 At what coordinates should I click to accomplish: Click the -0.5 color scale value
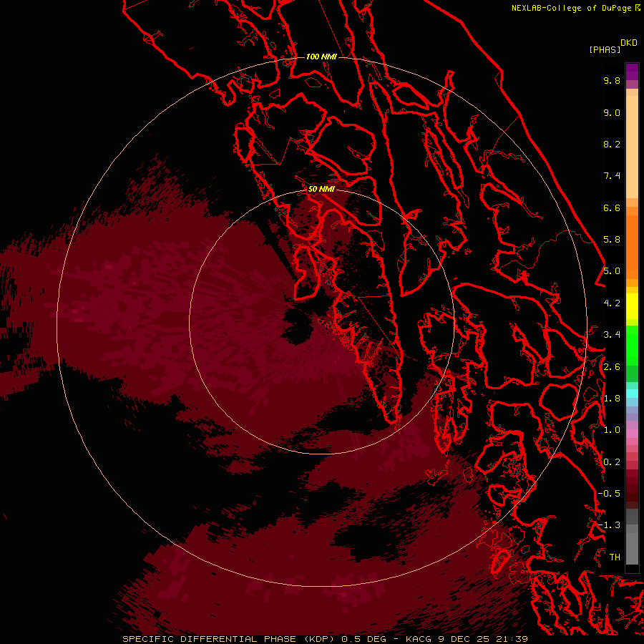[609, 494]
